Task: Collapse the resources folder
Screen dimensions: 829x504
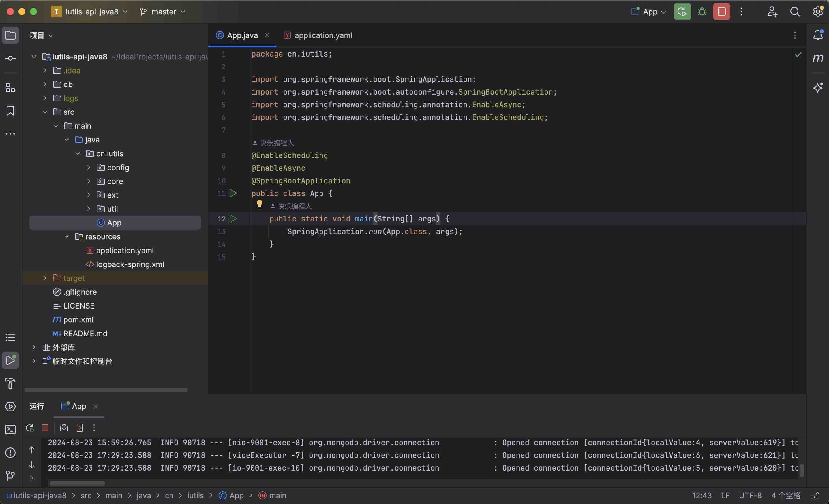Action: 67,236
